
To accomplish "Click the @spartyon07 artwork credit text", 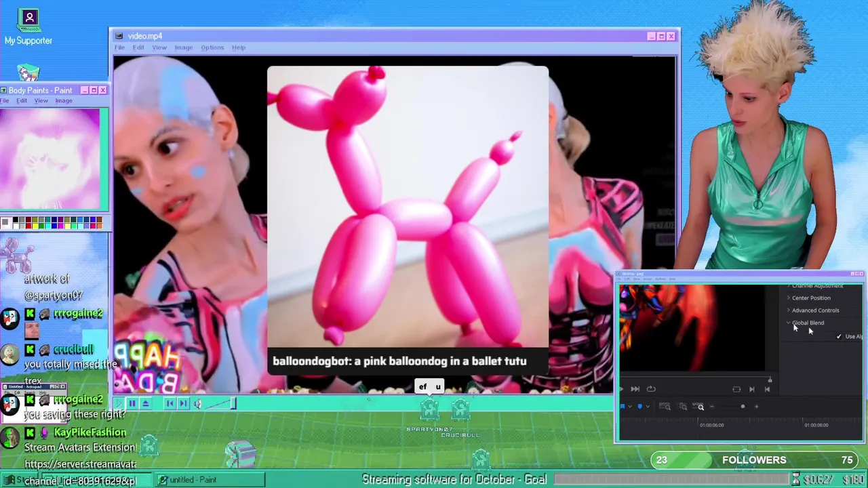I will coord(53,296).
